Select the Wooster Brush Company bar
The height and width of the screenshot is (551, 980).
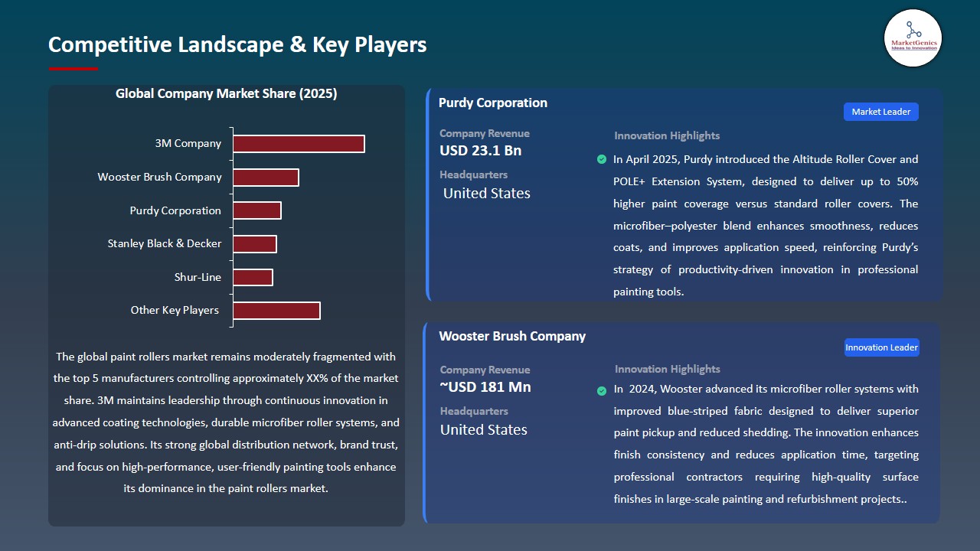point(266,178)
